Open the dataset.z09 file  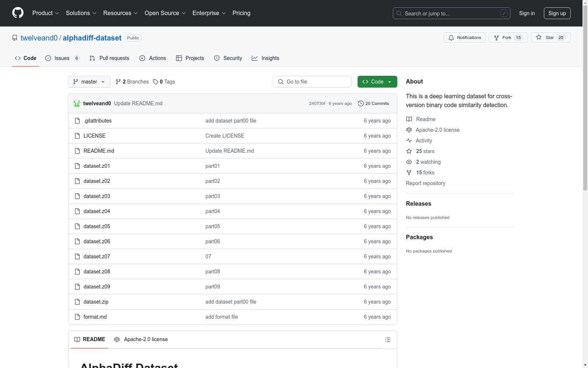[x=97, y=287]
